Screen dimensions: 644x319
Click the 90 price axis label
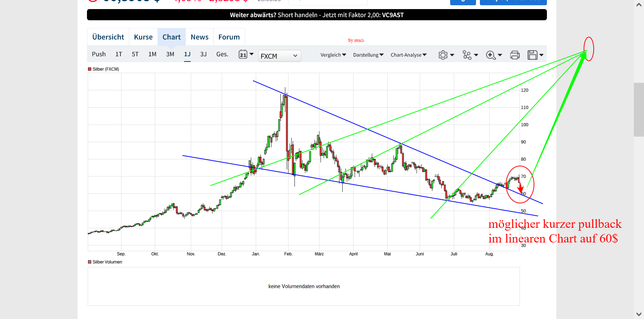coord(523,142)
